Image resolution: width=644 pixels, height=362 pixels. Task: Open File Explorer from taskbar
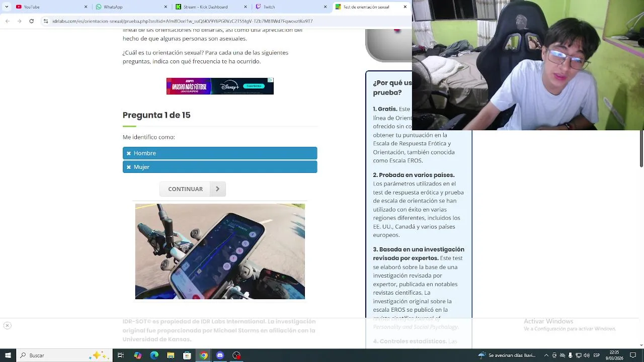(x=171, y=355)
